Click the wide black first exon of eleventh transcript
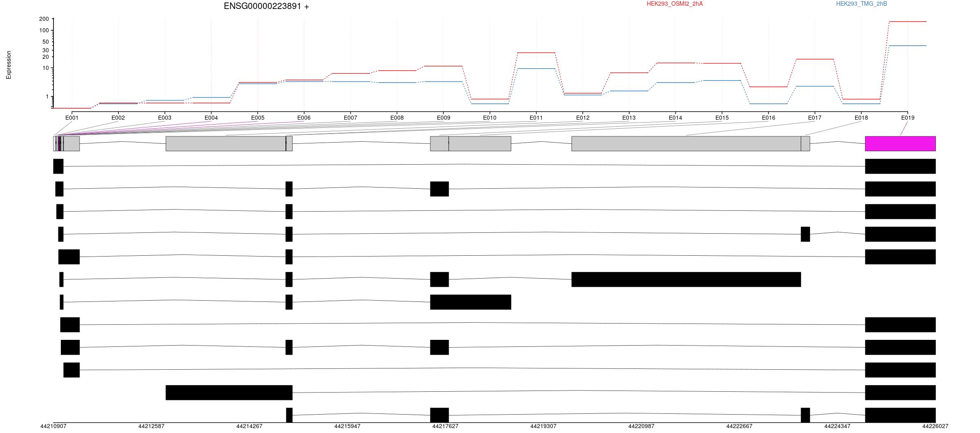This screenshot has height=433, width=980. coord(229,393)
